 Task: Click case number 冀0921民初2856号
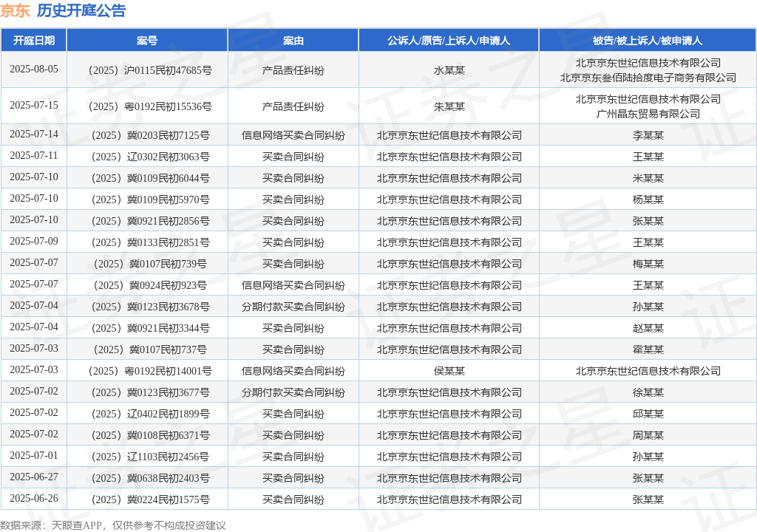151,221
